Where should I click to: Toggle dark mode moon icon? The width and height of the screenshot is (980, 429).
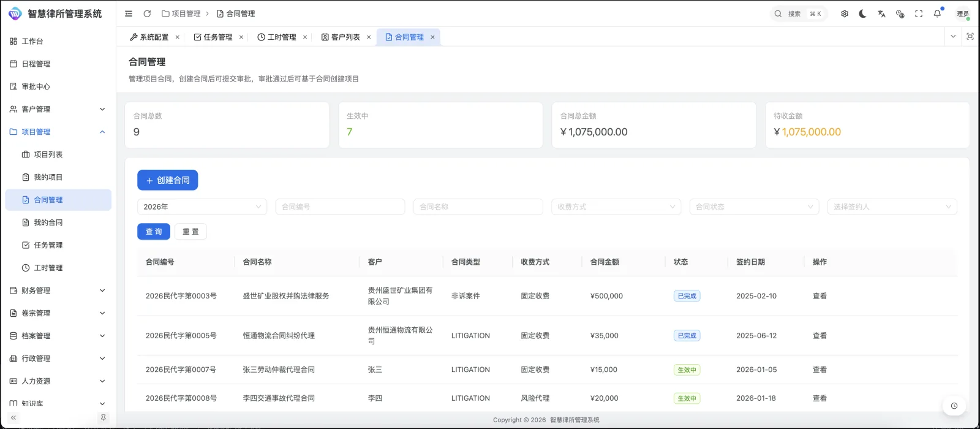click(x=863, y=13)
